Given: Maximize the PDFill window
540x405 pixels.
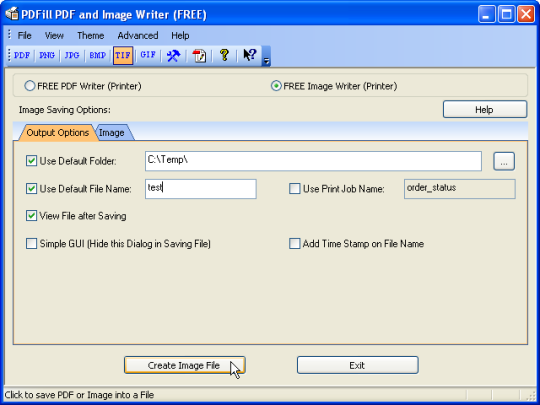Looking at the screenshot, I should (507, 14).
